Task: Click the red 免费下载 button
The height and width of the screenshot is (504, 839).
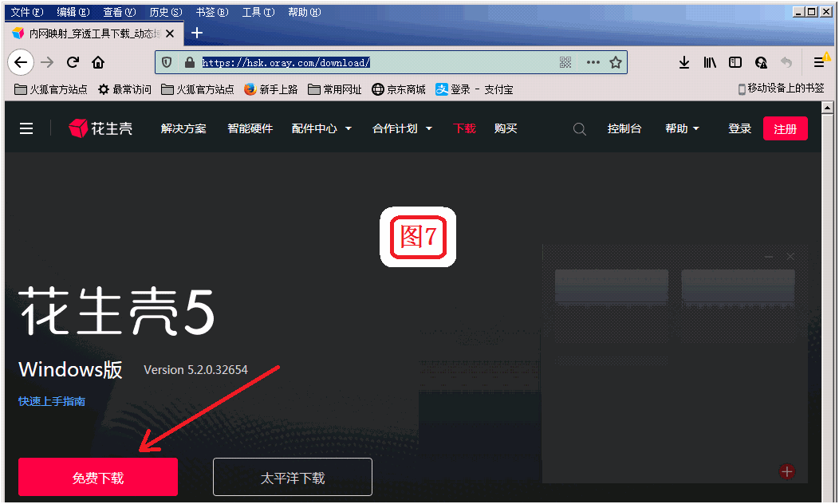Action: click(x=98, y=477)
